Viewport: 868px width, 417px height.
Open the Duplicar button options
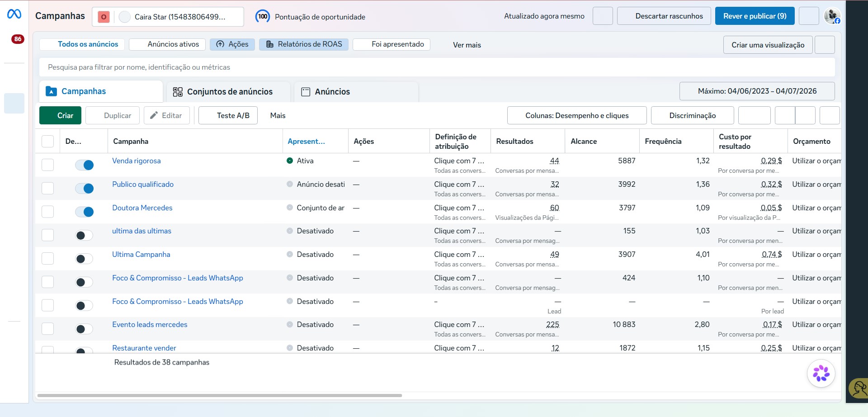pyautogui.click(x=112, y=115)
